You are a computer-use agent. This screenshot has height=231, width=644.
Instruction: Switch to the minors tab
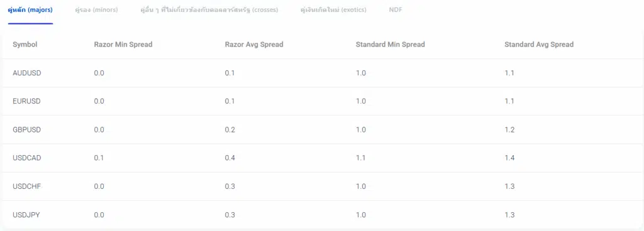(97, 10)
